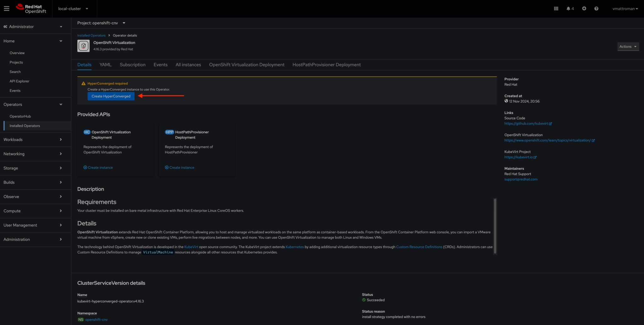Click the OpenShift Virtualization operator icon
Viewport: 644px width, 325px height.
click(83, 46)
